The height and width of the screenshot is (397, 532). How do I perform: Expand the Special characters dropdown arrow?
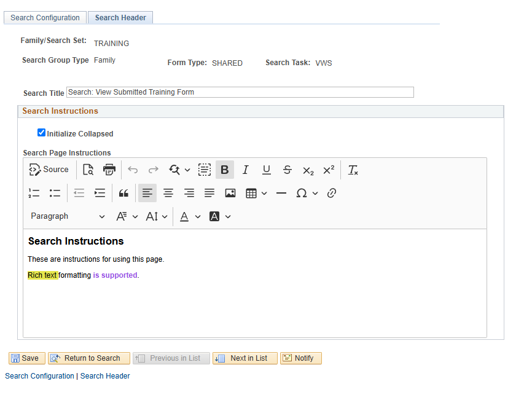(315, 194)
